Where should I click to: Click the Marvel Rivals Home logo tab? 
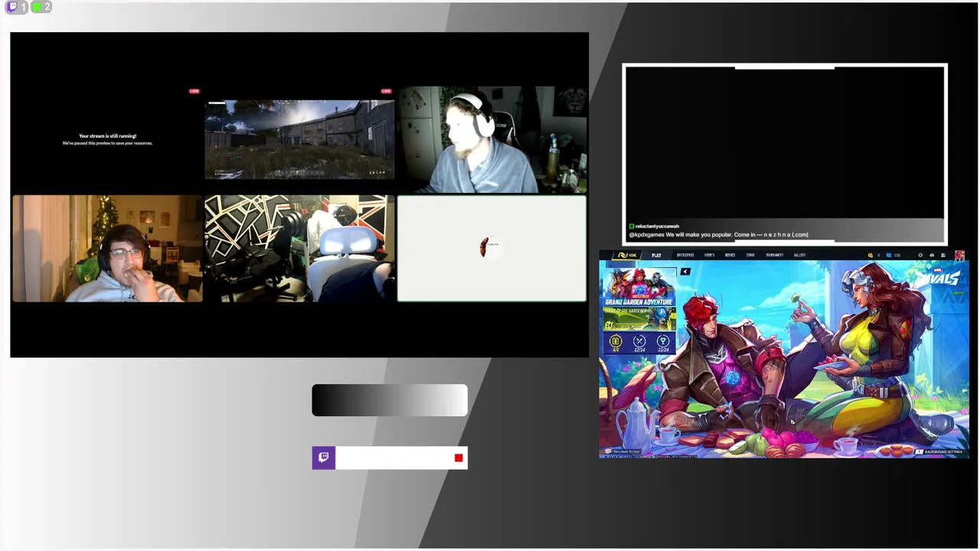click(x=626, y=255)
